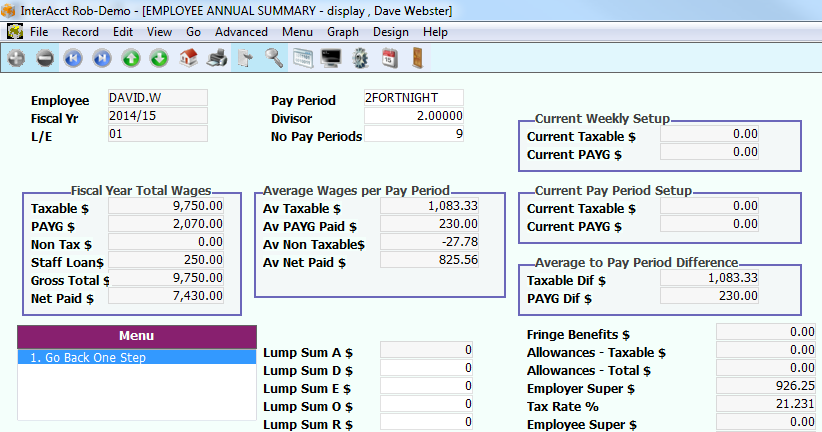Click the green up arrow icon

point(131,58)
